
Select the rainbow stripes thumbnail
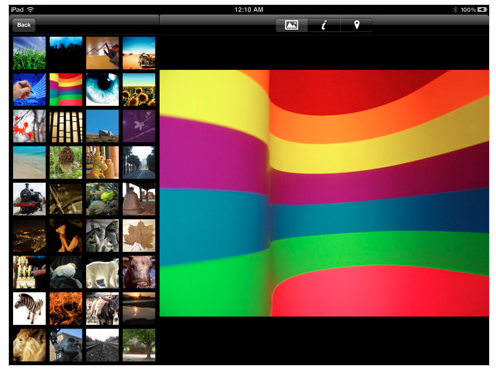click(66, 90)
